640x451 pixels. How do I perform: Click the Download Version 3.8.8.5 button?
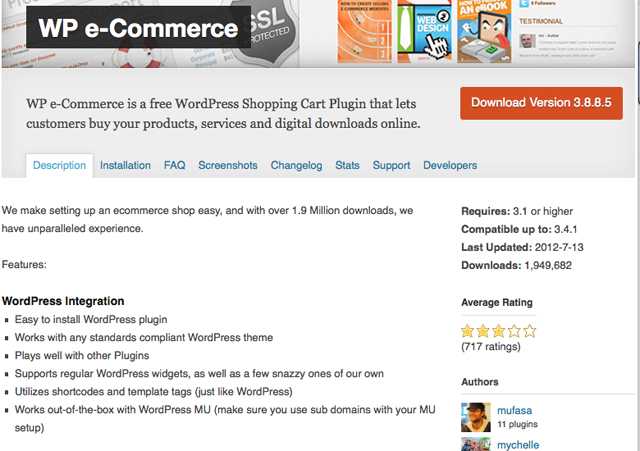pyautogui.click(x=541, y=102)
